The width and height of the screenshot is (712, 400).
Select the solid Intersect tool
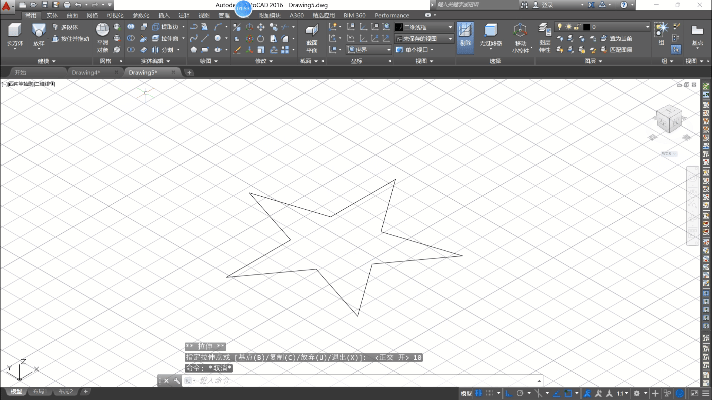coord(131,49)
